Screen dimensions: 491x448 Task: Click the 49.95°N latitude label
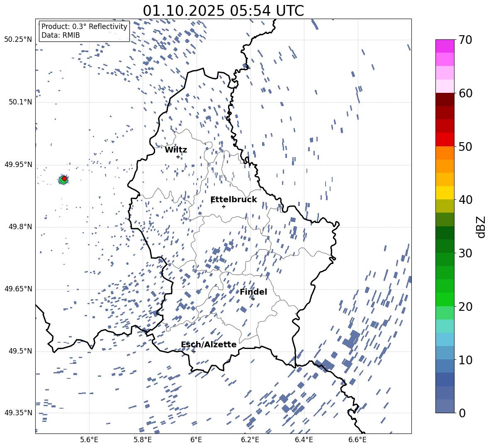point(18,164)
